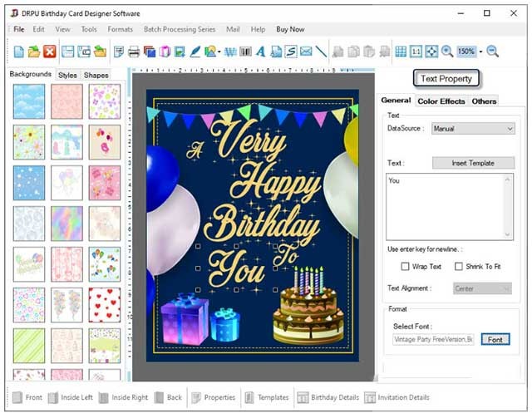The image size is (532, 418).
Task: Click Properties in bottom bar
Action: [x=214, y=397]
